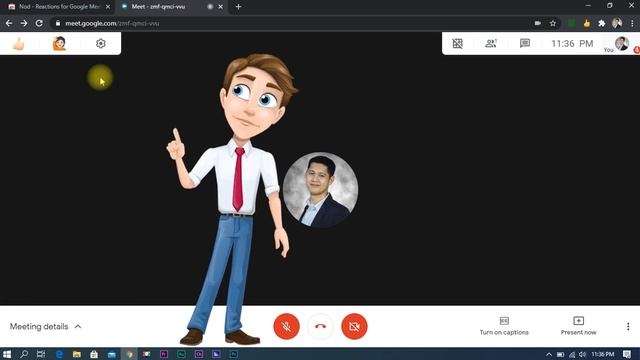Click the meet.google.com address bar
The image size is (640, 360).
click(294, 23)
